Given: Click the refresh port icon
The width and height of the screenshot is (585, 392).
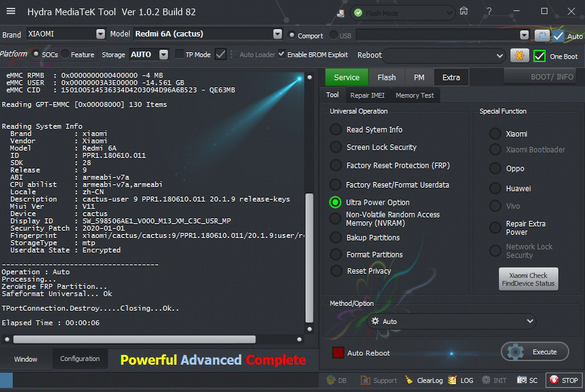Looking at the screenshot, I should coord(541,36).
